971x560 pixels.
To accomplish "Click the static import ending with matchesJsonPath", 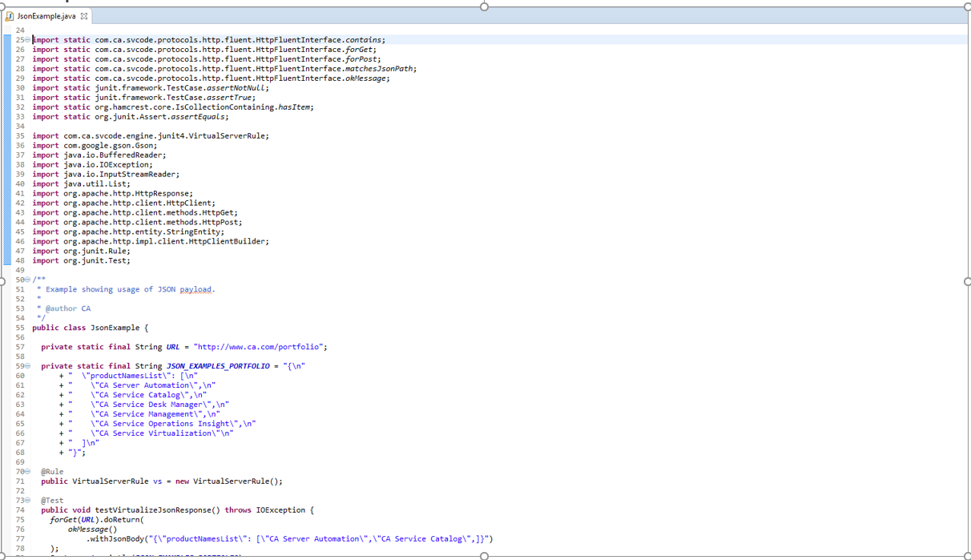I will click(224, 68).
